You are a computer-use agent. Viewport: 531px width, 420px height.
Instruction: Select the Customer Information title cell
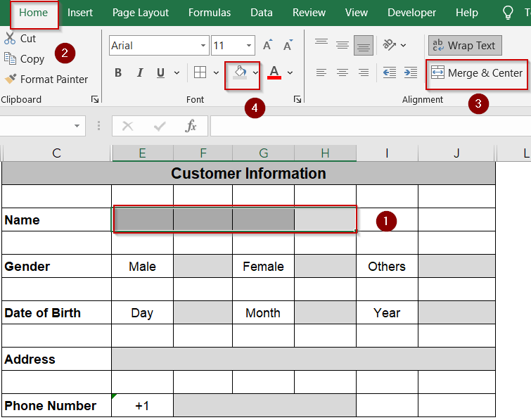coord(248,173)
